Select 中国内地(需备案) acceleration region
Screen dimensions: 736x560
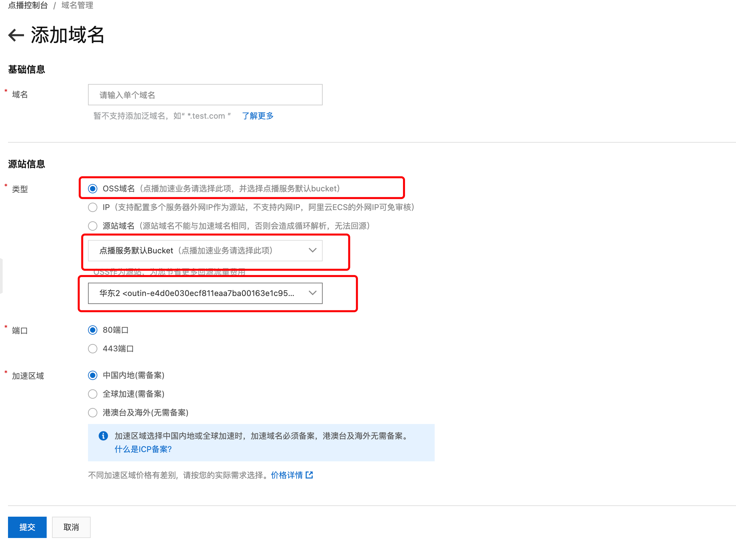click(x=93, y=375)
